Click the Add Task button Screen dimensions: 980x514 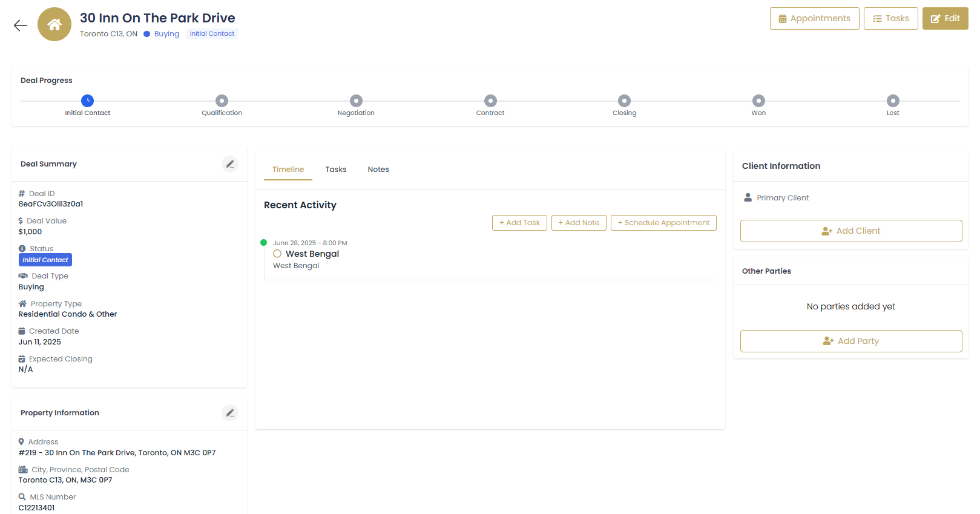click(519, 223)
